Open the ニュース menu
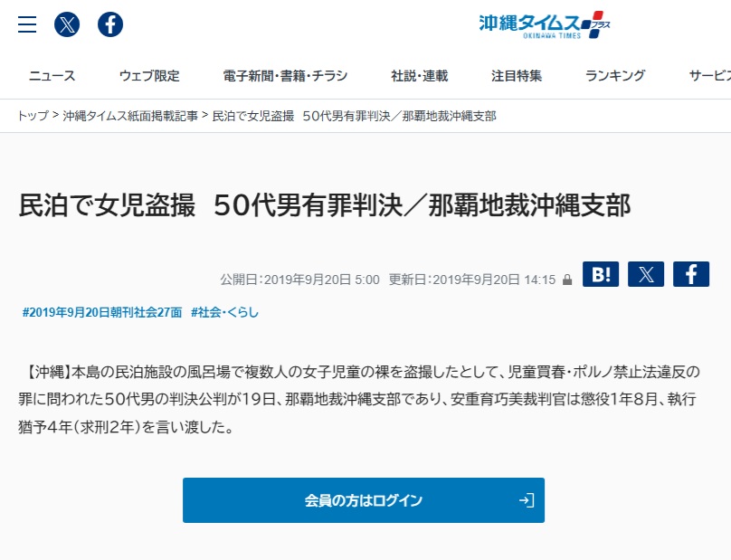The image size is (731, 560). point(52,75)
